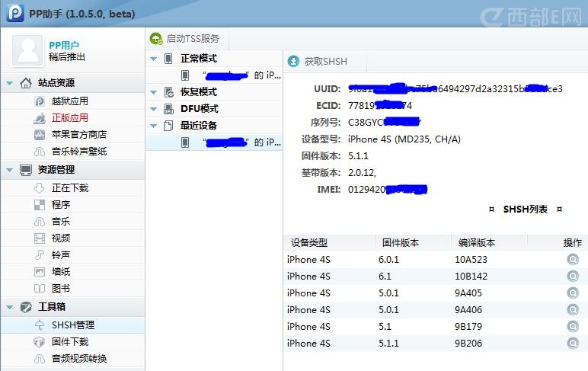The image size is (588, 371).
Task: Collapse the DFU模式 tree node arrow
Action: pyautogui.click(x=153, y=109)
